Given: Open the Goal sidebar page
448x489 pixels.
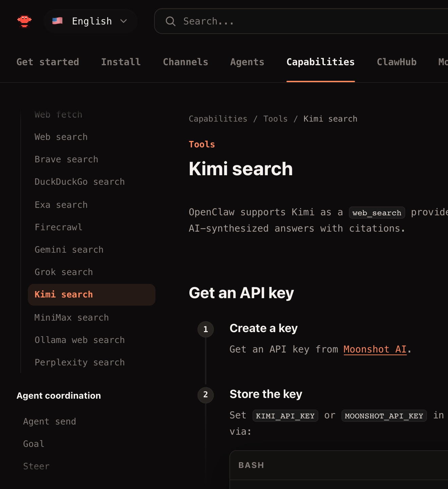Looking at the screenshot, I should (x=34, y=444).
